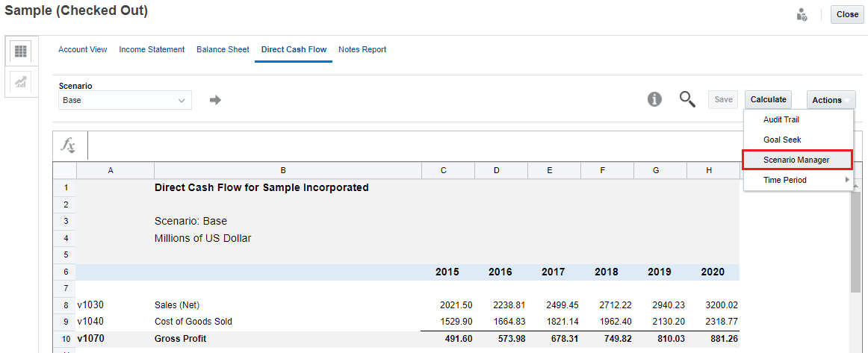Open search with the magnifier icon

(687, 99)
